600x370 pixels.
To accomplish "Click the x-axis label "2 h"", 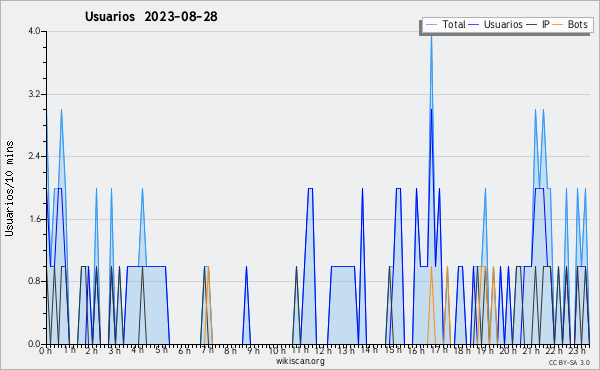I will pos(91,351).
